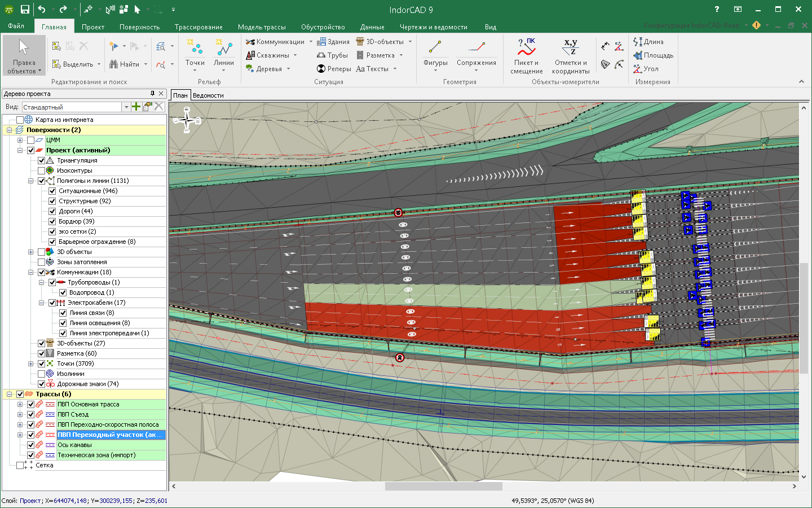Select the Длина measurement tool

(648, 42)
